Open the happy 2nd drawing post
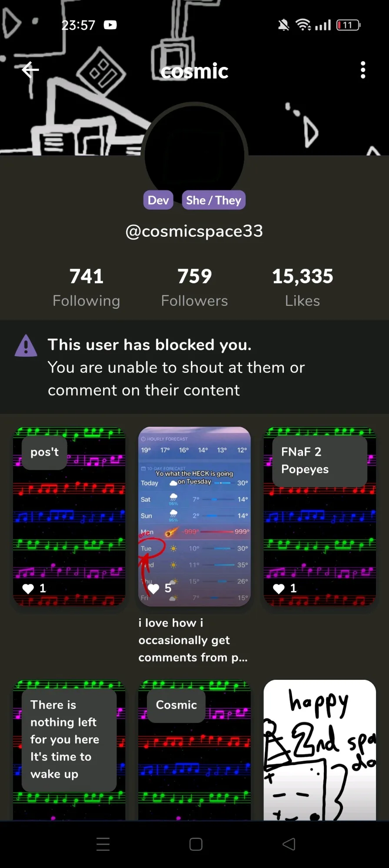This screenshot has height=868, width=389. 320,750
